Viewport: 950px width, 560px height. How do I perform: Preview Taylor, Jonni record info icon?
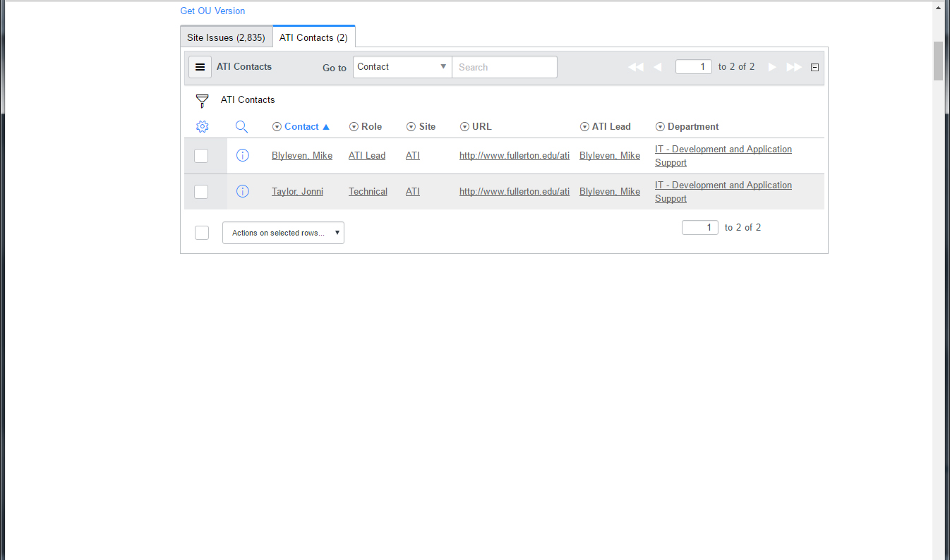coord(242,191)
